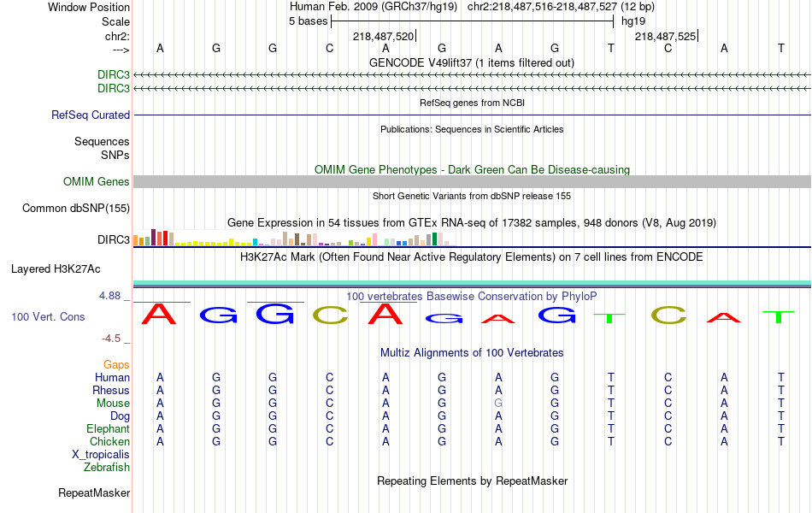Open Short Genetic Variants from dbSNP release 155 title

(x=472, y=196)
